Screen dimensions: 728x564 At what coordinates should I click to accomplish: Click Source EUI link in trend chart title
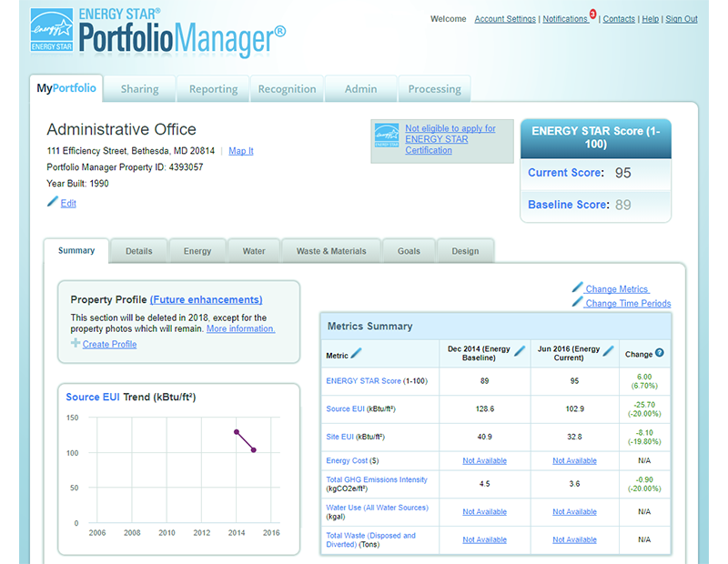[93, 398]
